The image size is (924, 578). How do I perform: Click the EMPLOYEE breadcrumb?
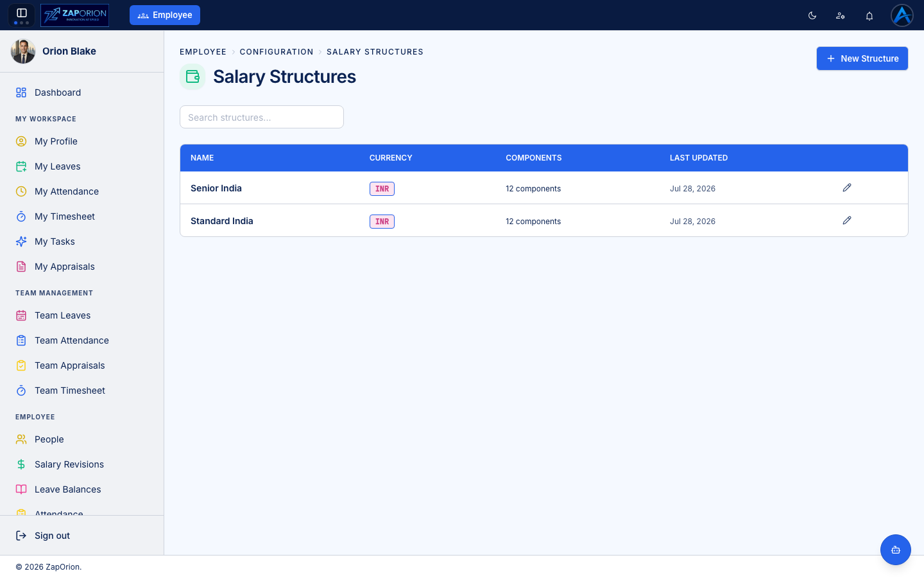(x=203, y=52)
